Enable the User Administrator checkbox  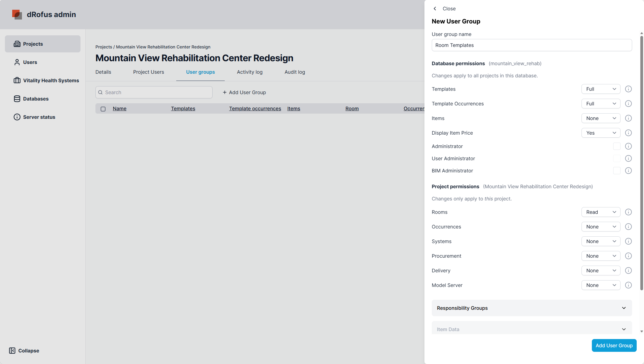[617, 158]
